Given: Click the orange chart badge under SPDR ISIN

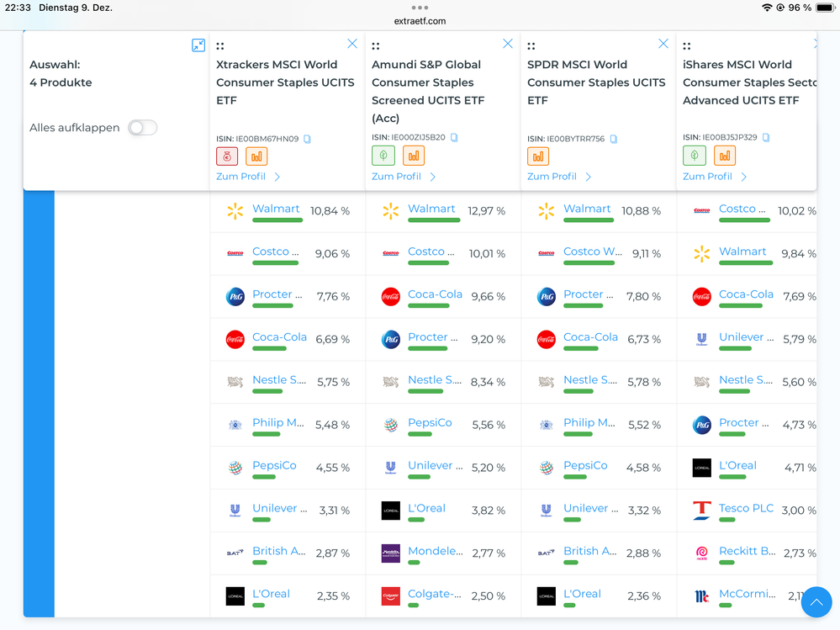Looking at the screenshot, I should click(538, 156).
